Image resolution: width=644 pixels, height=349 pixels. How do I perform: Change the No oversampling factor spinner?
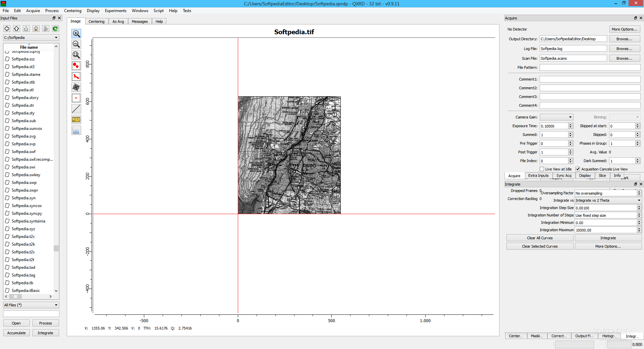639,193
